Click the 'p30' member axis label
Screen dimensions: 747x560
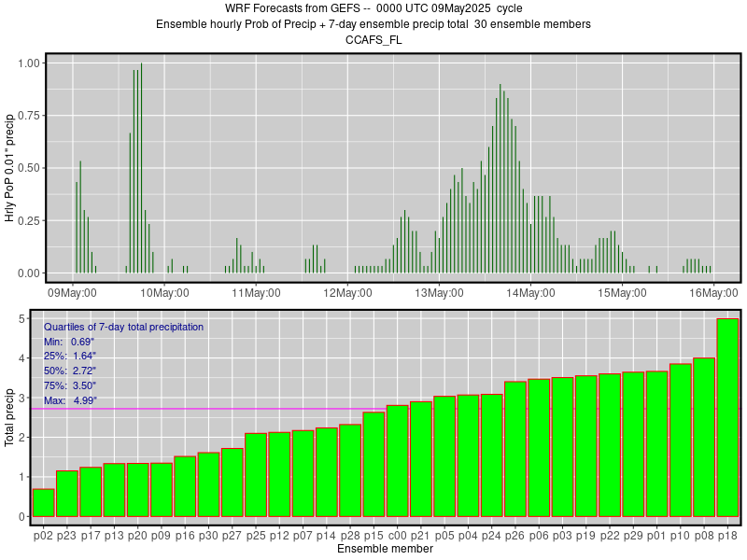click(208, 536)
